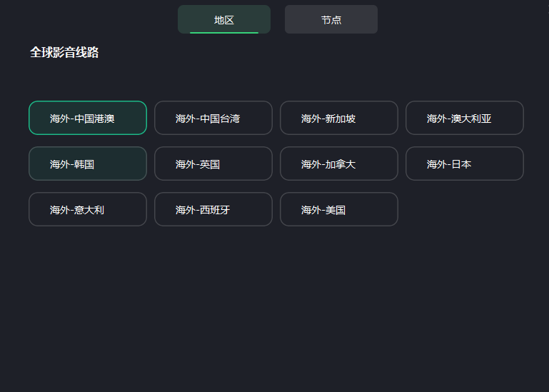549x392 pixels.
Task: Open the 节点 tab
Action: coord(331,19)
